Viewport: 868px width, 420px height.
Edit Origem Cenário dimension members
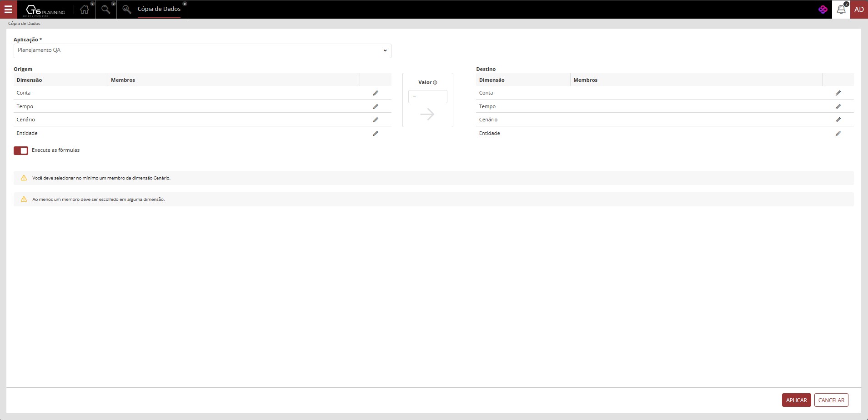(376, 120)
